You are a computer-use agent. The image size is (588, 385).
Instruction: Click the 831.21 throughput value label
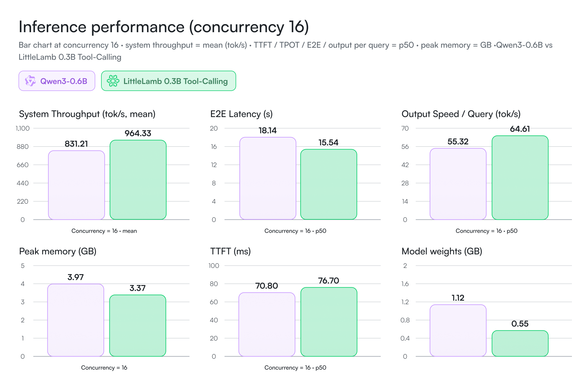tap(76, 144)
